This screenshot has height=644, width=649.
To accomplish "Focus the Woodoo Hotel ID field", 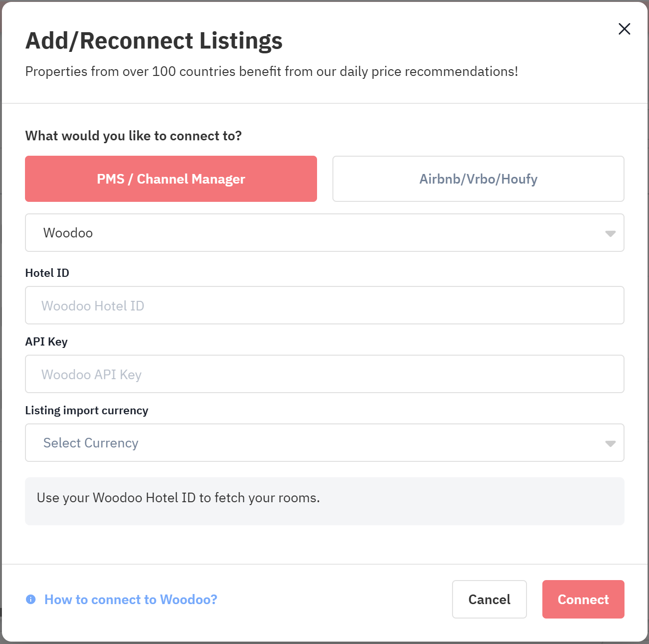I will 325,305.
